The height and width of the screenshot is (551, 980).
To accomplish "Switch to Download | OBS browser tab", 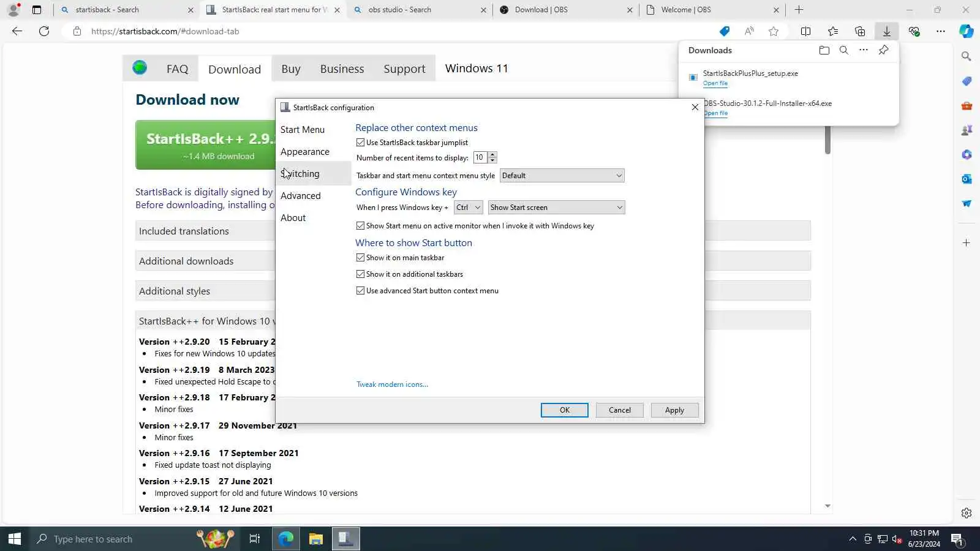I will click(566, 10).
